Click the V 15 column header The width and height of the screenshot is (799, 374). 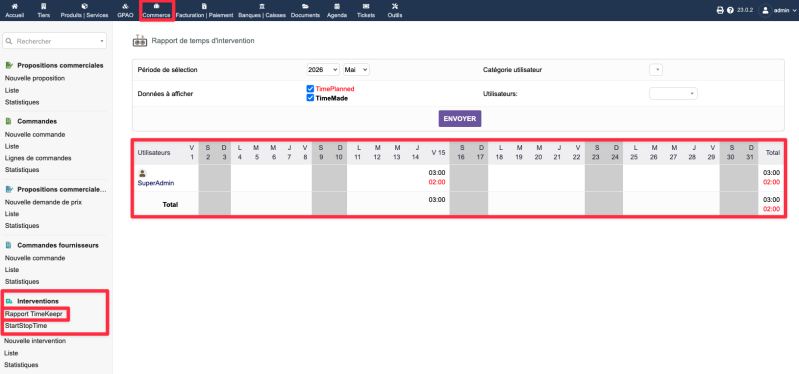point(438,152)
